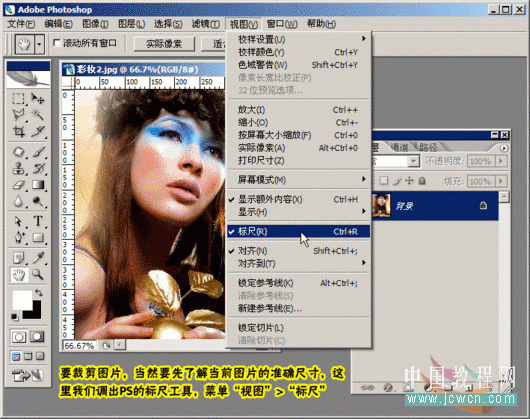This screenshot has width=530, height=419.
Task: Select the Background layer thumbnail
Action: point(381,205)
